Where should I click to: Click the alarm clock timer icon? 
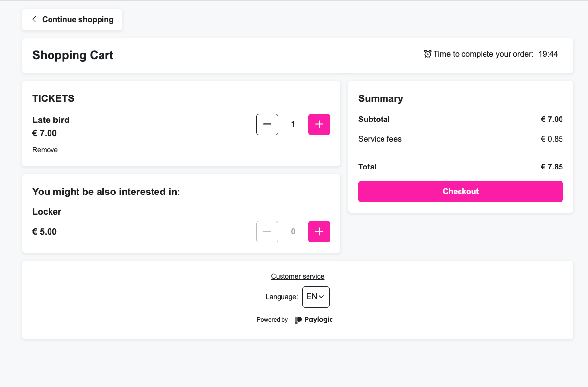point(428,54)
